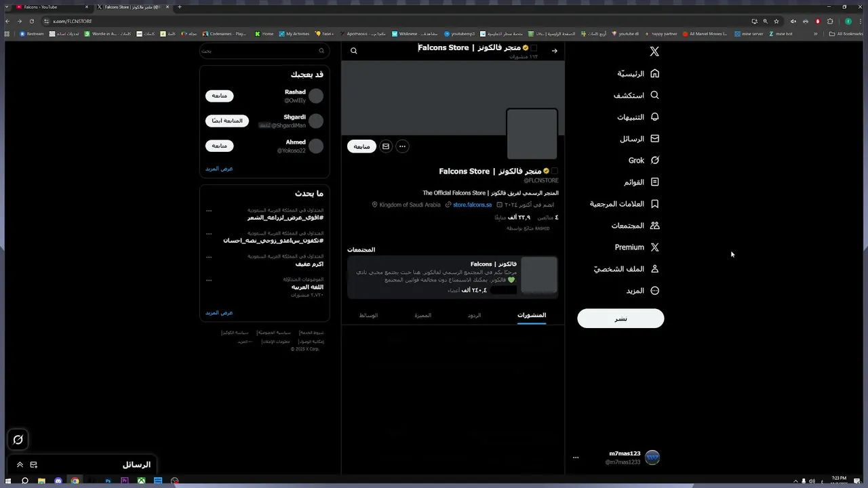Open Messages (الرسائل) envelope icon in sidebar

(654, 138)
